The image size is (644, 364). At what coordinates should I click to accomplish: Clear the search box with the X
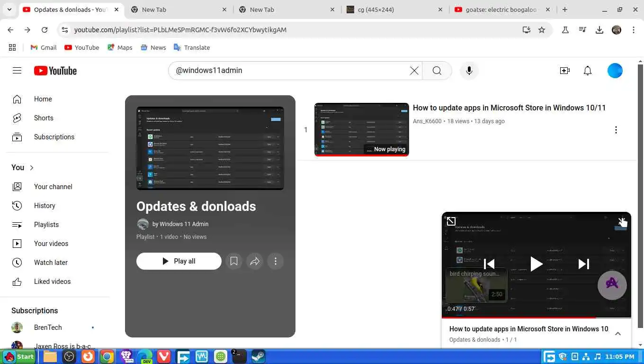pos(414,71)
